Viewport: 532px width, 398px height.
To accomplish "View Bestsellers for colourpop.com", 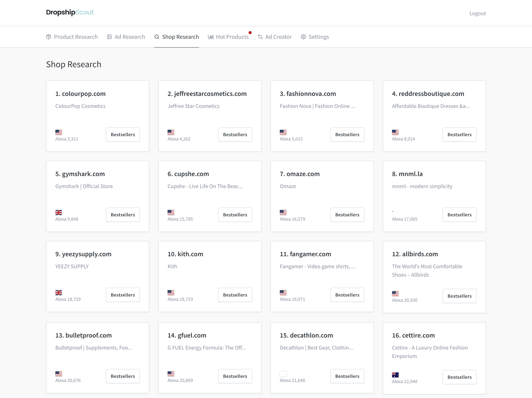I will point(123,135).
